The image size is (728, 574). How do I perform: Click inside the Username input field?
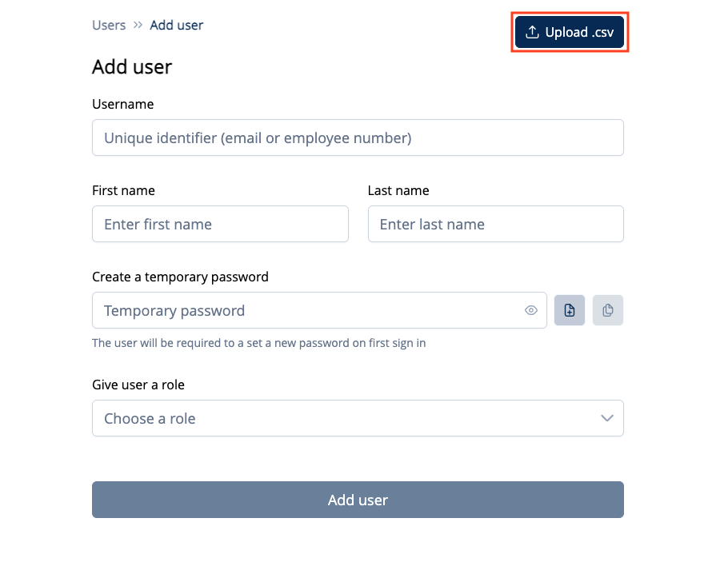click(x=358, y=138)
